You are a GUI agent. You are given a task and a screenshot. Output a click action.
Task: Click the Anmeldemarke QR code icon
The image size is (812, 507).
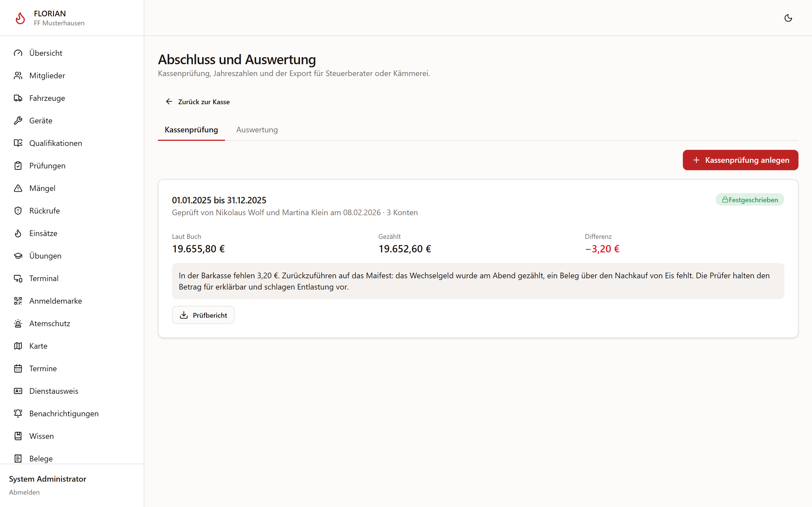click(18, 301)
